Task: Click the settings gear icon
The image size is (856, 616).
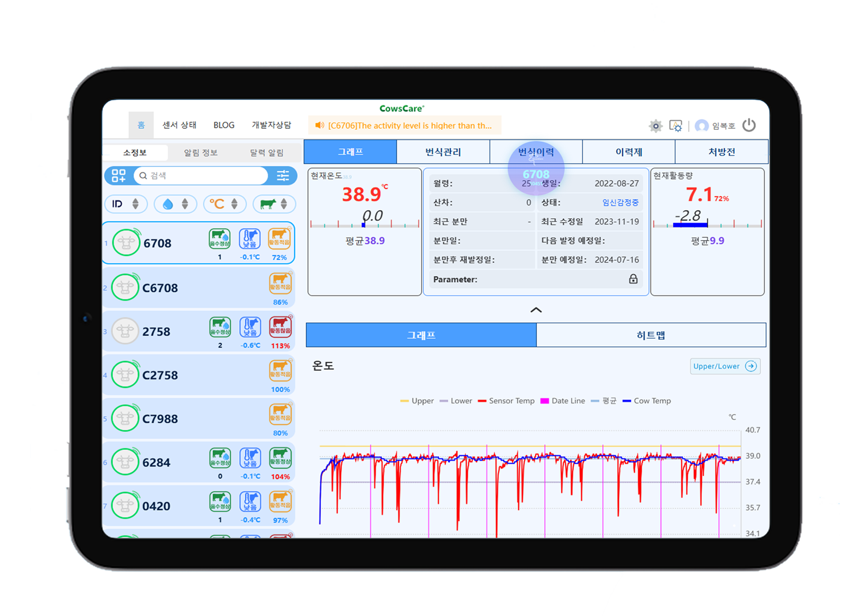Action: [655, 126]
